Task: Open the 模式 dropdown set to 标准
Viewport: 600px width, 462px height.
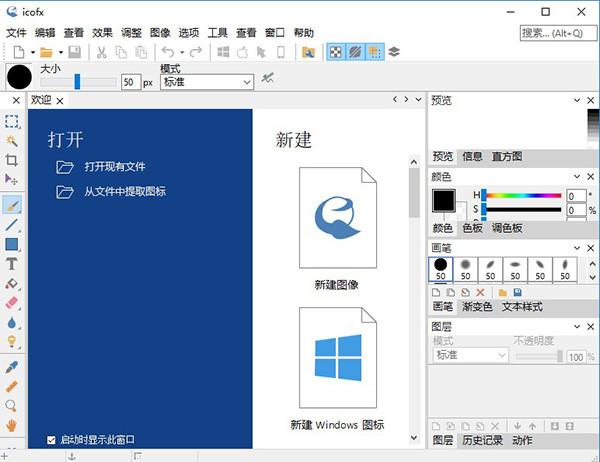Action: 206,82
